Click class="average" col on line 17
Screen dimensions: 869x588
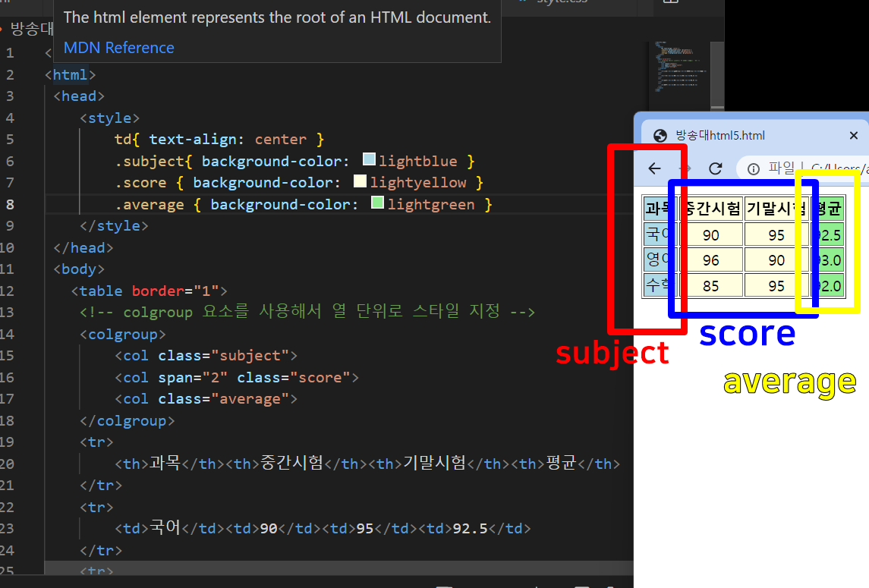[206, 399]
